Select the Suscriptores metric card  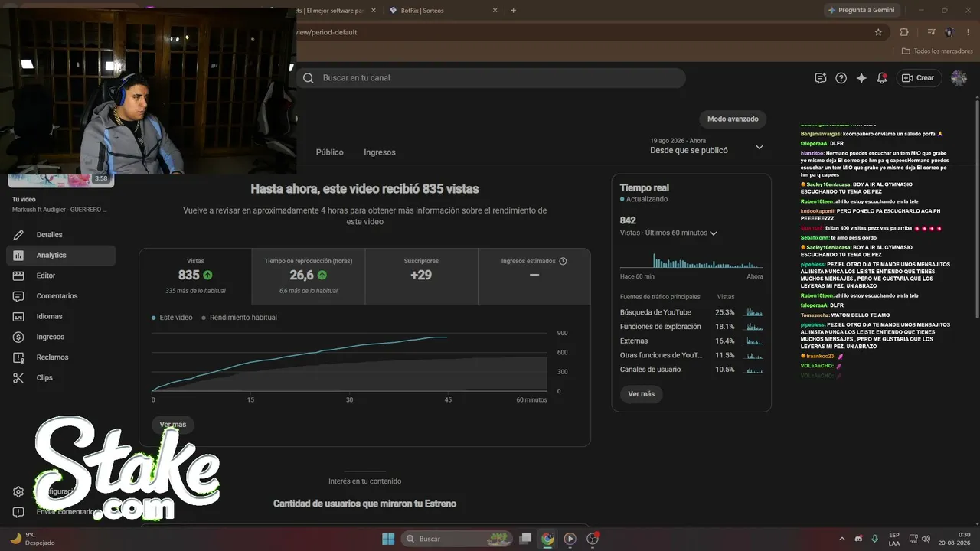(x=421, y=276)
